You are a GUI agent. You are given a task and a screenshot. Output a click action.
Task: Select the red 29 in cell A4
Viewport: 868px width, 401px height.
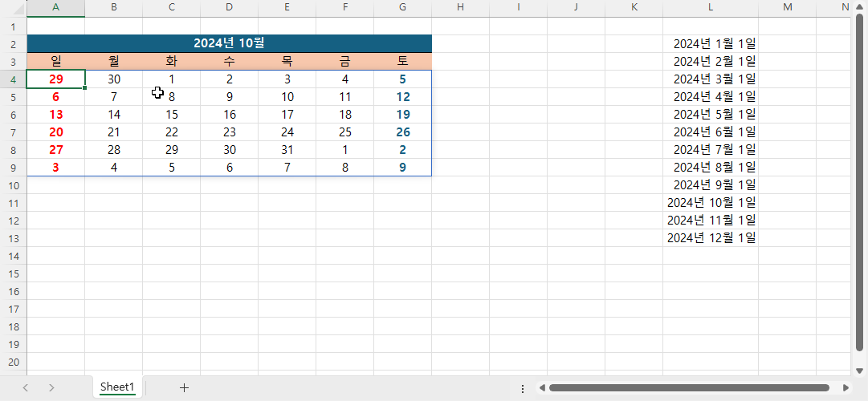click(x=56, y=79)
